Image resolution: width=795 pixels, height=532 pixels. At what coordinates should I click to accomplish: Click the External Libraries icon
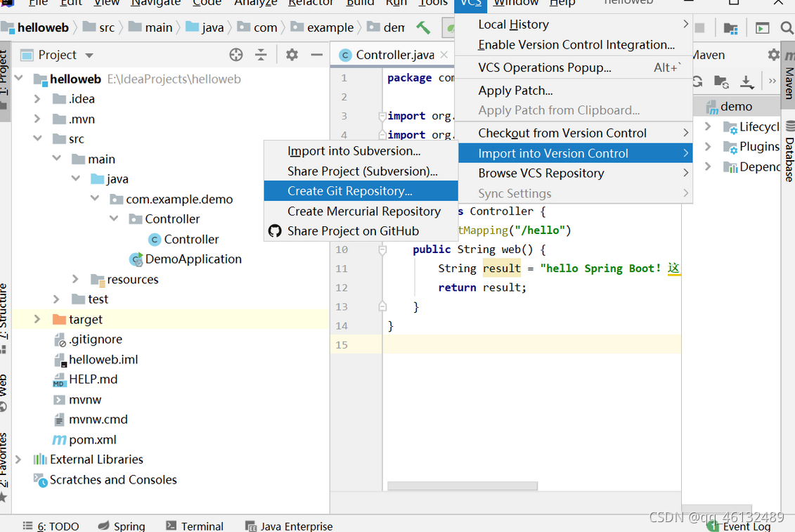(40, 460)
